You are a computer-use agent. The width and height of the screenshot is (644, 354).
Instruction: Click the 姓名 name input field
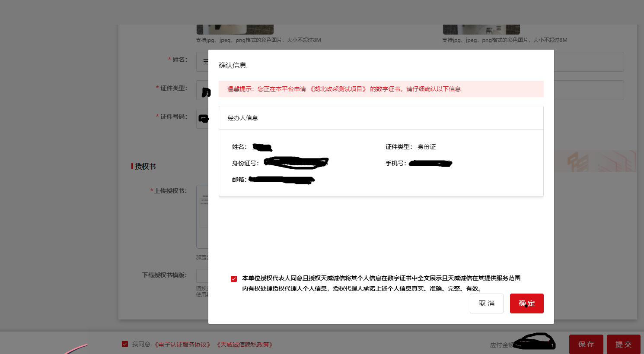202,62
